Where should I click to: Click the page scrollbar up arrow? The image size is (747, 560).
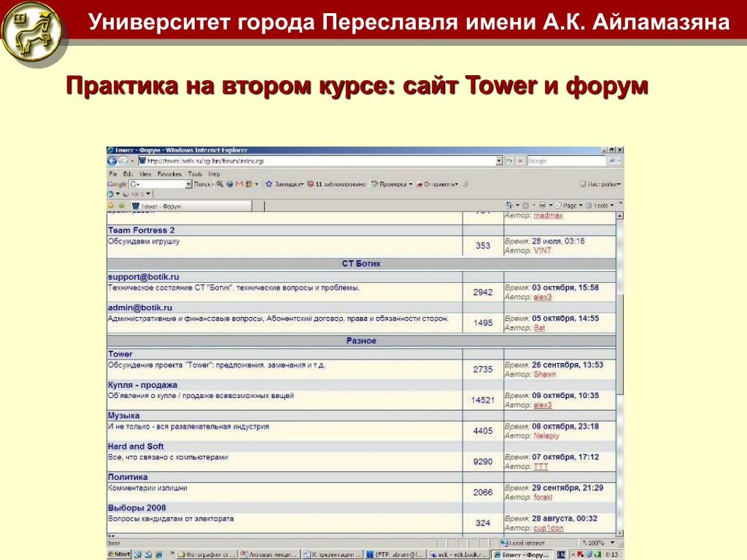click(620, 216)
